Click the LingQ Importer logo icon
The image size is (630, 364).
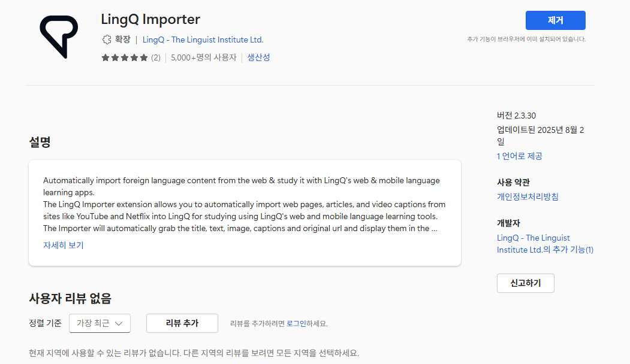pyautogui.click(x=59, y=37)
